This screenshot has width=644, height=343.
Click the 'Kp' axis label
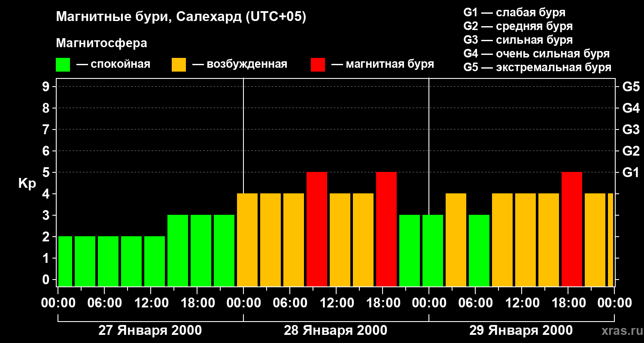27,184
